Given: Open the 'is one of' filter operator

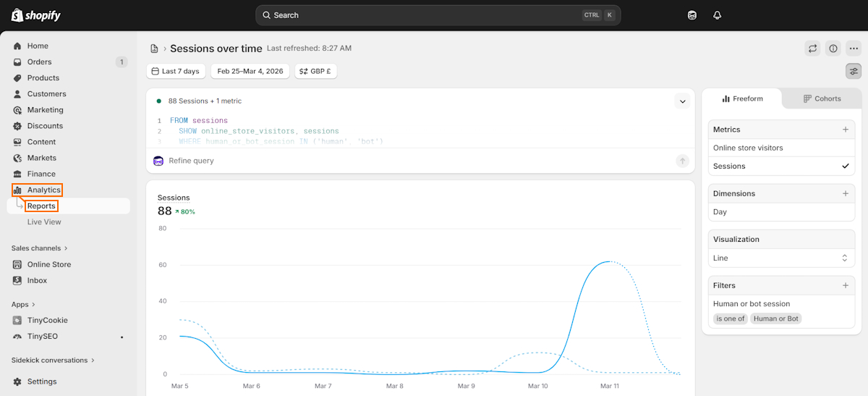Looking at the screenshot, I should point(731,319).
